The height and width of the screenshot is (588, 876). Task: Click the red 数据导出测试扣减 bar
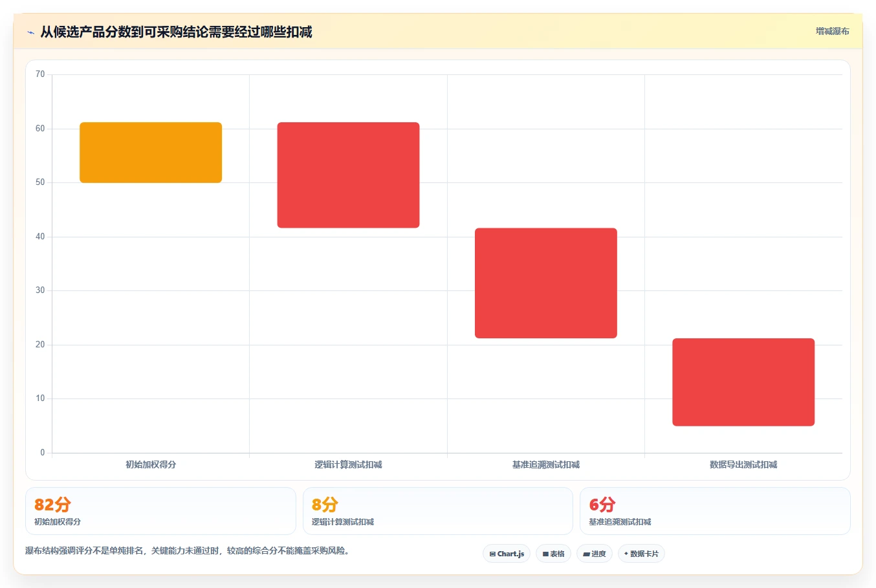pos(743,382)
